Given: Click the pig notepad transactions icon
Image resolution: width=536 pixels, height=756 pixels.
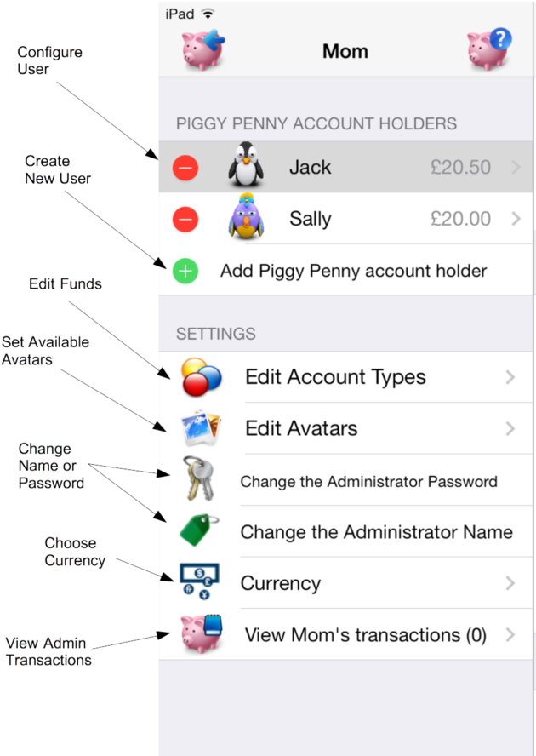Looking at the screenshot, I should 202,635.
